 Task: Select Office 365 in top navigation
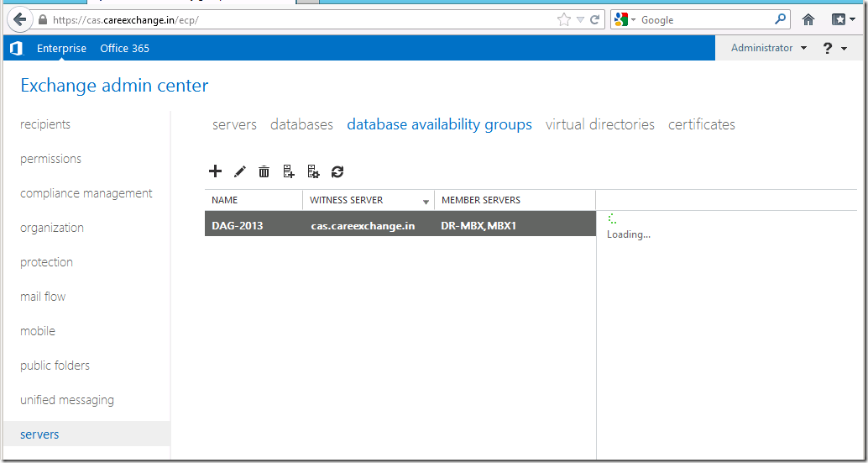pos(124,48)
